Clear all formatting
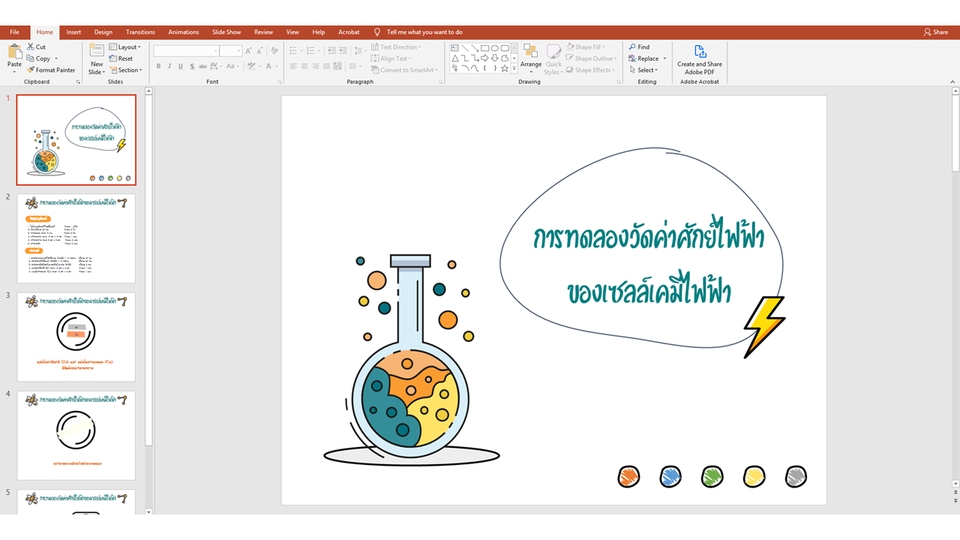Viewport: 960px width, 540px height. tap(274, 51)
